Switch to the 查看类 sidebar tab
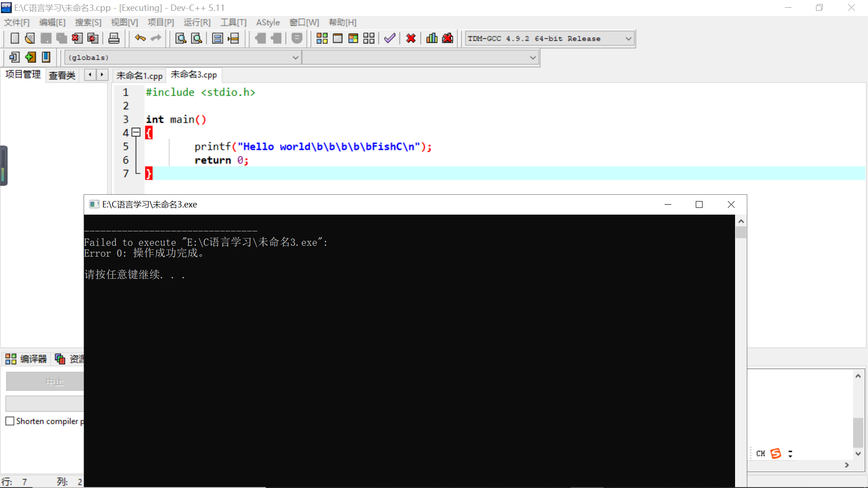 [62, 75]
